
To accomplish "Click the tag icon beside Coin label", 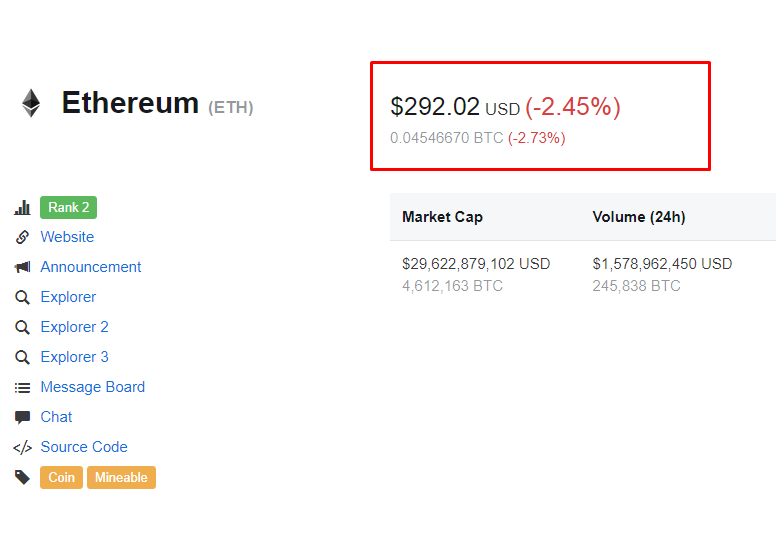I will click(x=22, y=477).
